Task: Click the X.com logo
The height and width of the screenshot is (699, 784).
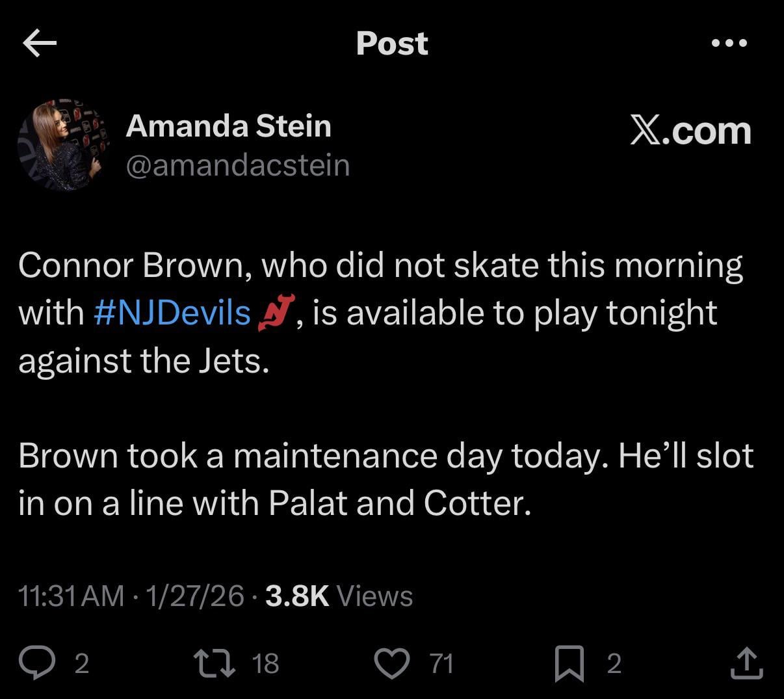Action: [690, 131]
